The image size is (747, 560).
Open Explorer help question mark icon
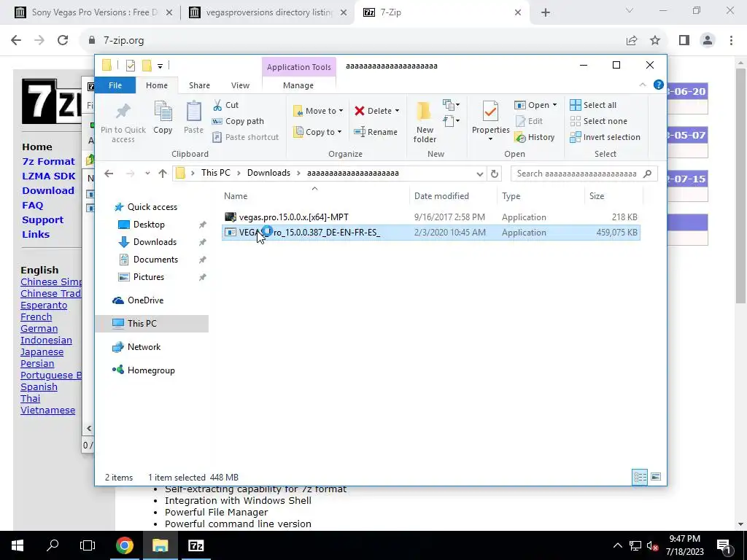[659, 85]
